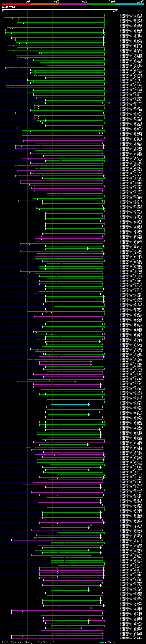Select label UniRef100_B4FFV2
The height and width of the screenshot is (644, 146).
coord(131,118)
